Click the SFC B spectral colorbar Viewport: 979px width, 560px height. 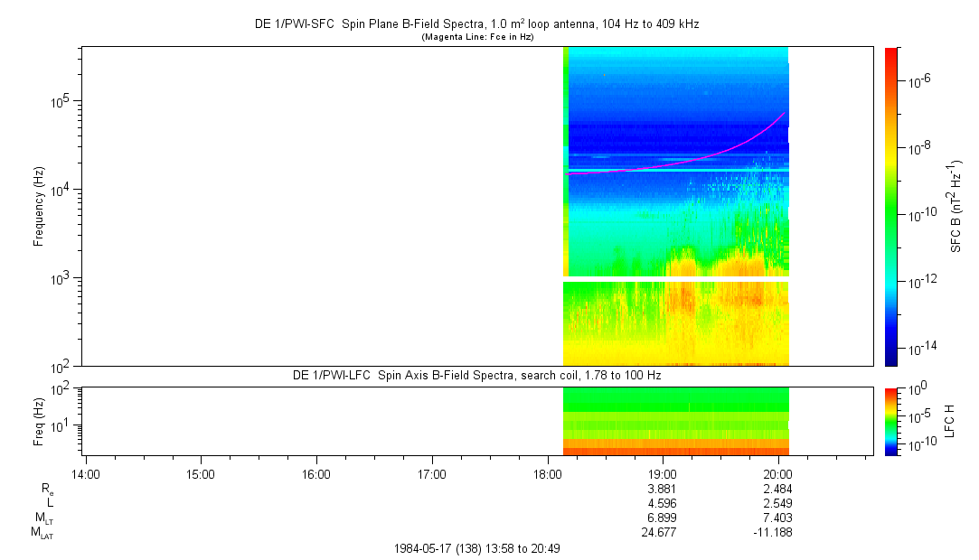pyautogui.click(x=890, y=206)
